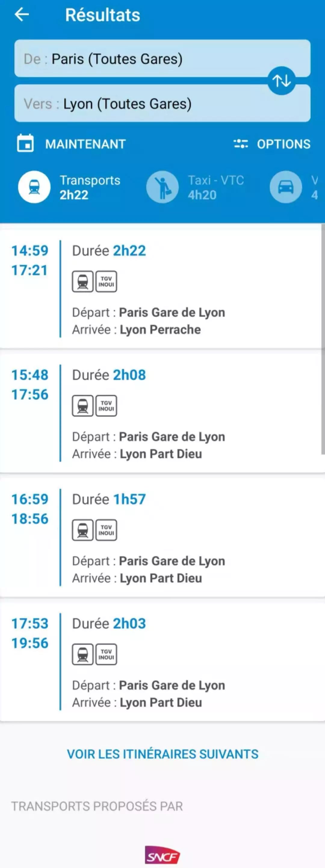This screenshot has width=325, height=868.
Task: Tap the SNCF logo
Action: coord(162,855)
